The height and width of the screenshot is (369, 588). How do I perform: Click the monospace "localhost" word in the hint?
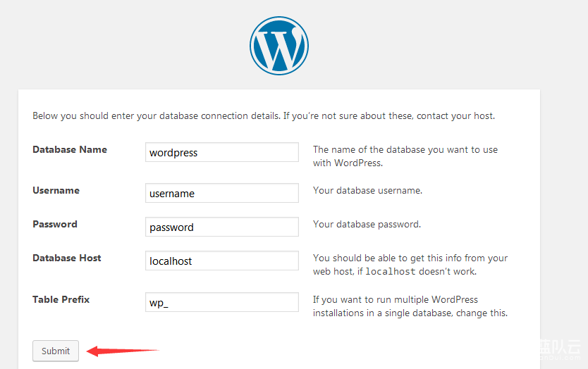coord(390,272)
